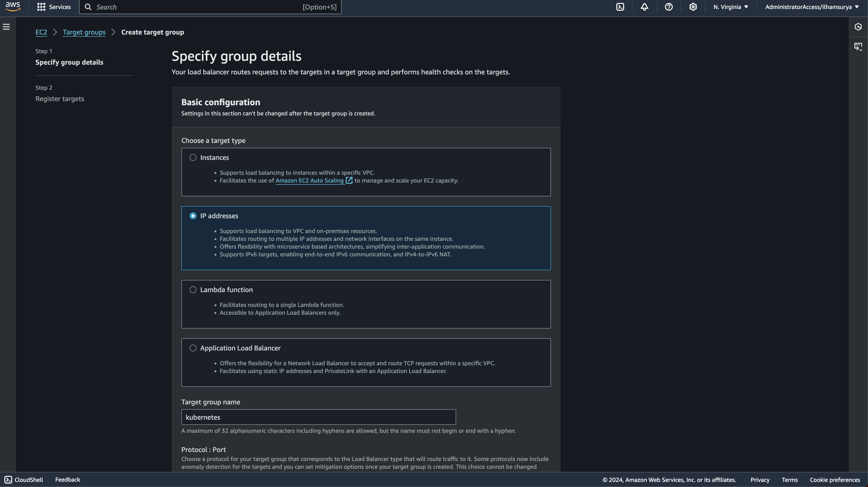The height and width of the screenshot is (487, 868).
Task: Select the Application Load Balancer target type
Action: (x=193, y=348)
